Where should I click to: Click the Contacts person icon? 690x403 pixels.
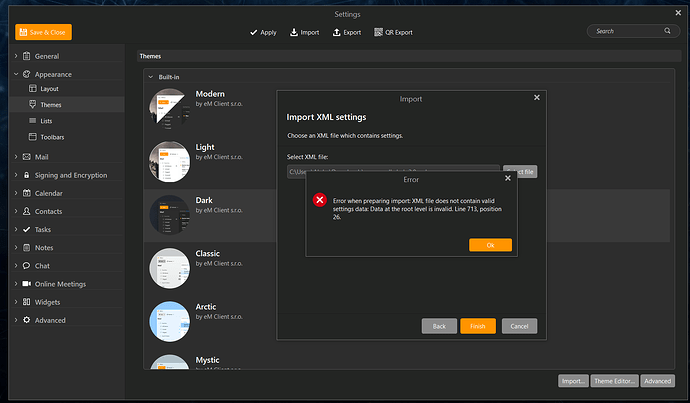click(x=26, y=211)
